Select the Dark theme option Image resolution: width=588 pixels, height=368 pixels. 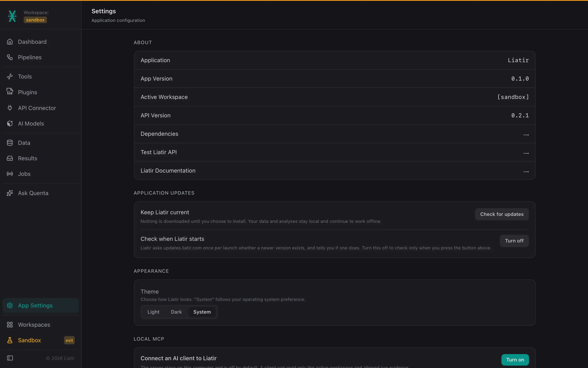click(176, 312)
